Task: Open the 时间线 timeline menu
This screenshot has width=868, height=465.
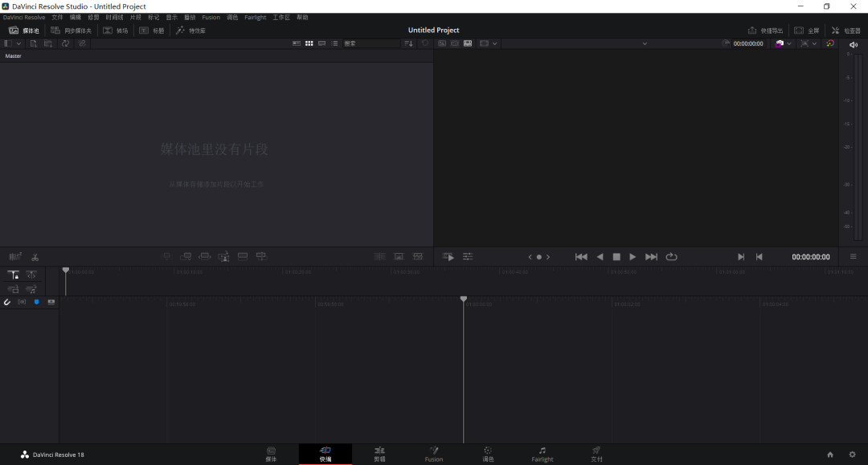Action: 114,17
